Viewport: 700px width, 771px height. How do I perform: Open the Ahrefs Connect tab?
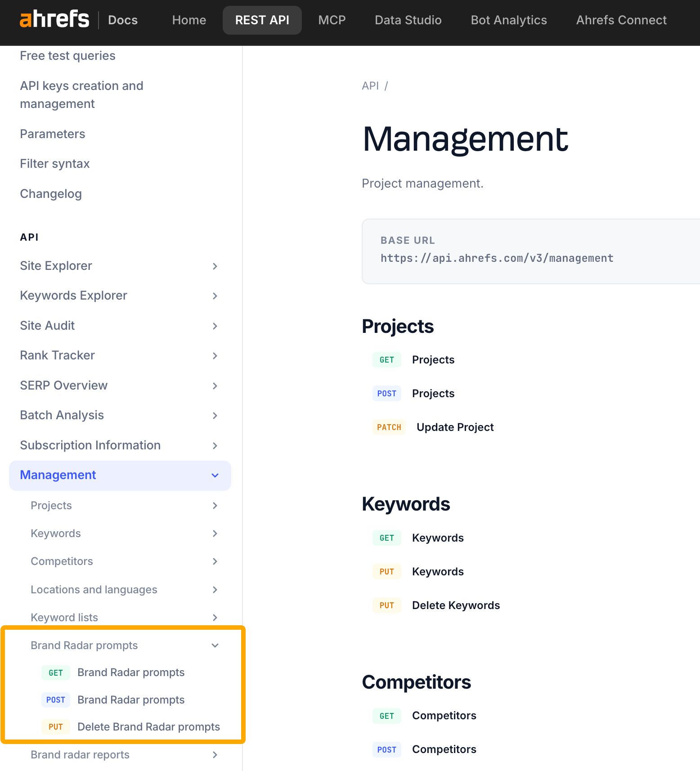[x=621, y=20]
